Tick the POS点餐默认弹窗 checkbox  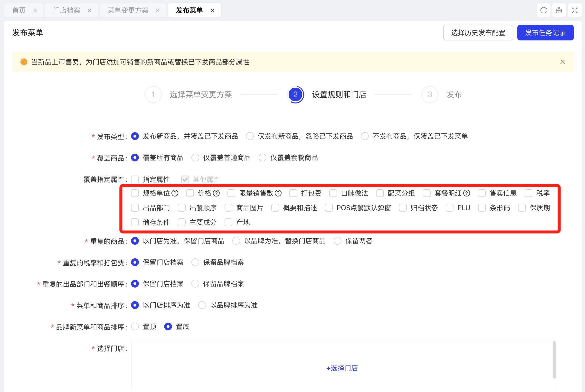[329, 208]
